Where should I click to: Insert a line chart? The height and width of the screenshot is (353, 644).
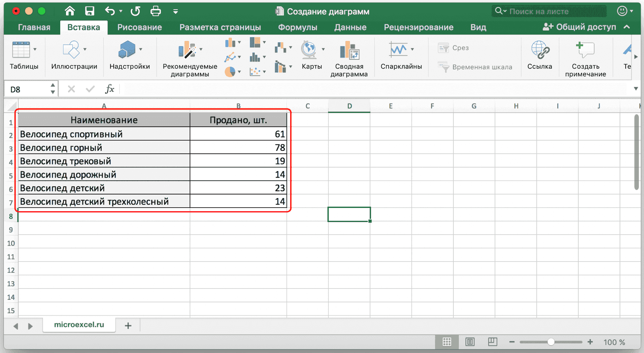tap(230, 57)
